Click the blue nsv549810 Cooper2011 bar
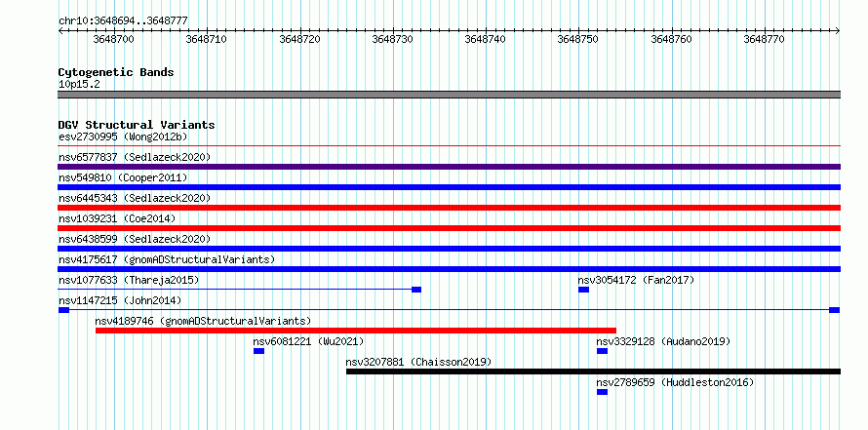868x430 pixels. [449, 187]
